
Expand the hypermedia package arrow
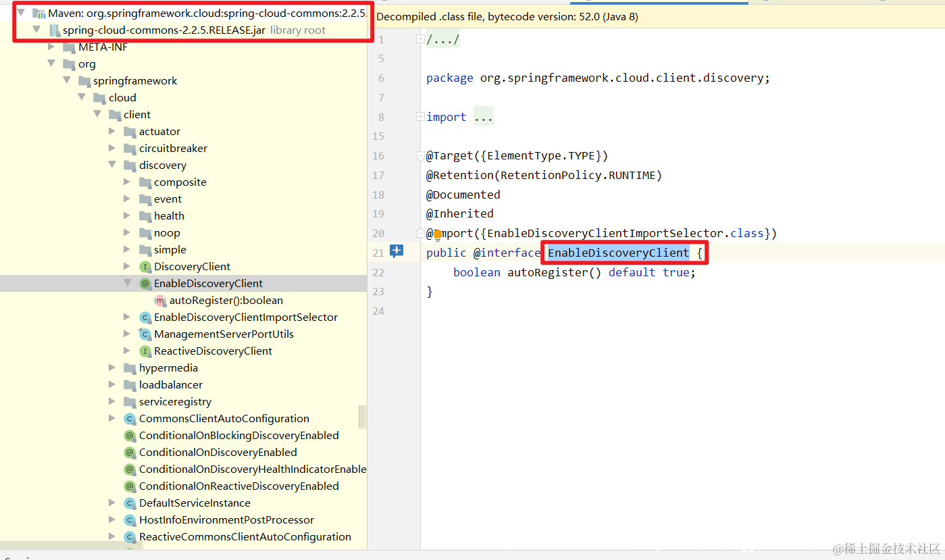point(112,368)
